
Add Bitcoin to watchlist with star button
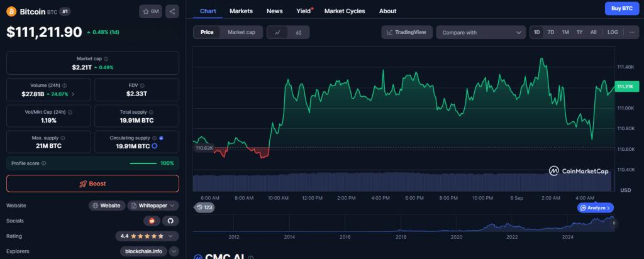pos(151,11)
